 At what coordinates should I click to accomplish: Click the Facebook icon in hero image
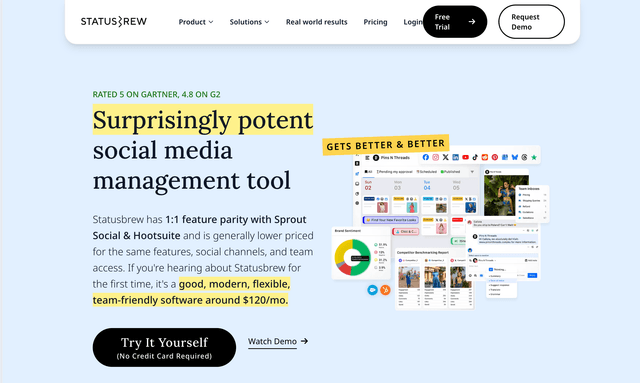point(426,157)
